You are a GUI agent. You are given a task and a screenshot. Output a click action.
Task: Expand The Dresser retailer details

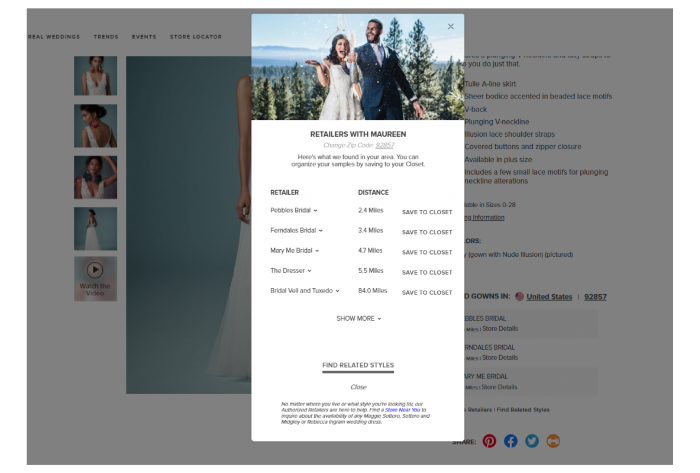[290, 271]
